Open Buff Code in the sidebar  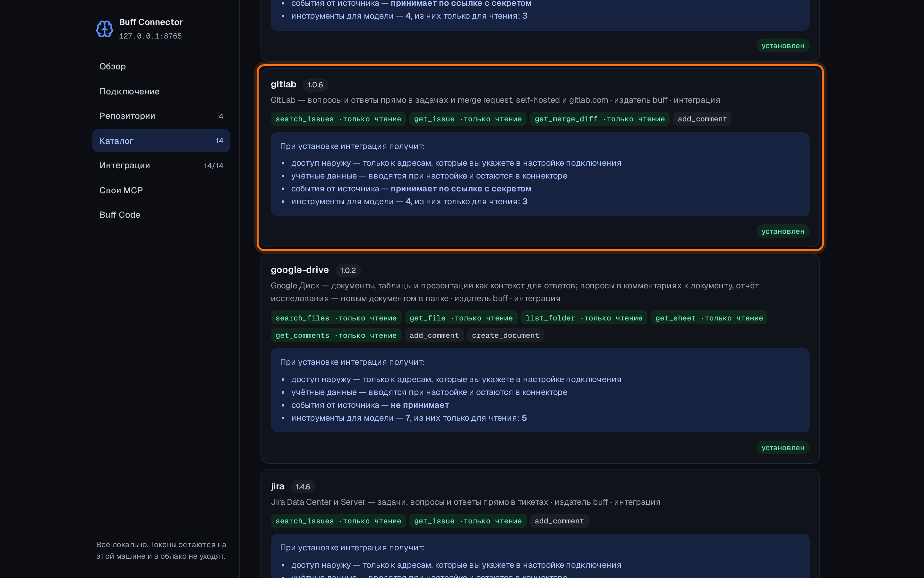[x=161, y=215]
